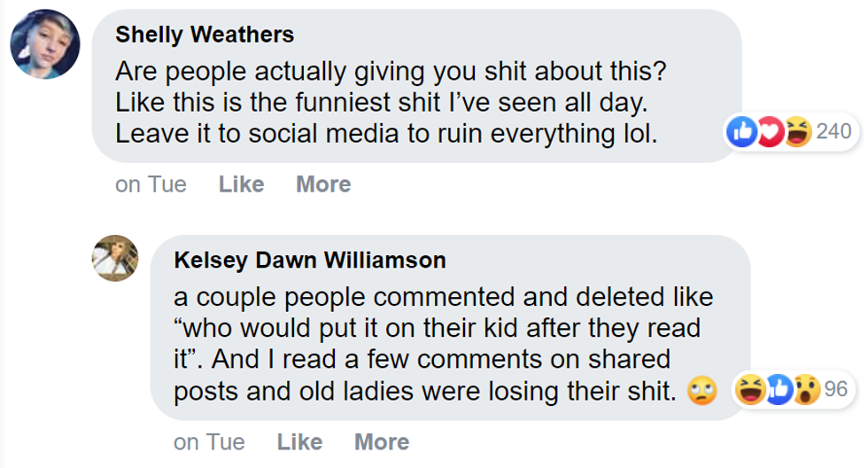Open More options under Shelly's comment
This screenshot has width=868, height=468.
click(323, 184)
